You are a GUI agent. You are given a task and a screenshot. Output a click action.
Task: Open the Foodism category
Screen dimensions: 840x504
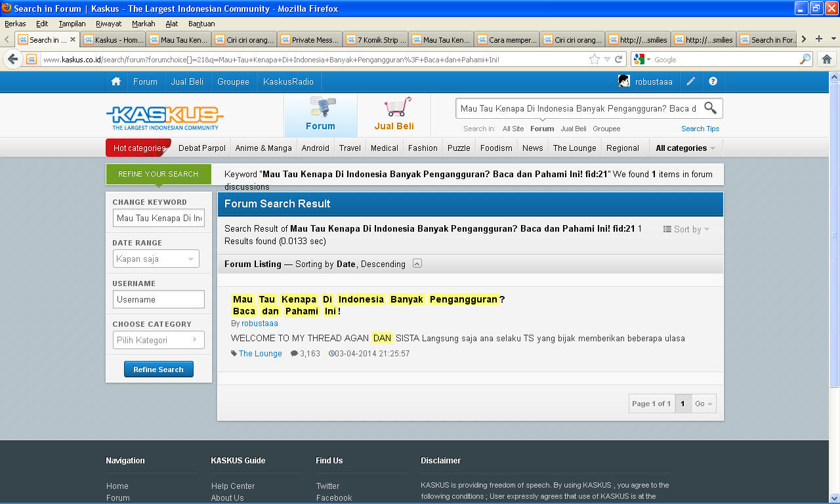pos(496,148)
